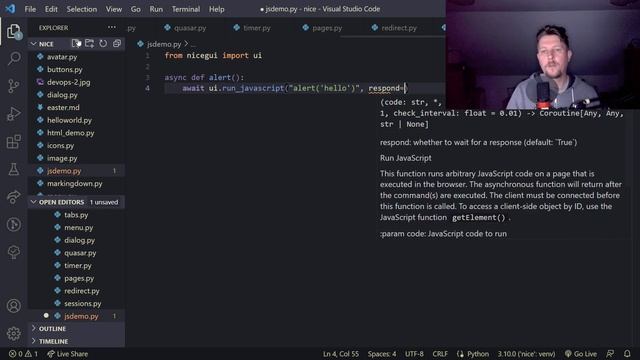The width and height of the screenshot is (640, 360).
Task: Collapse all folders in Explorer
Action: 117,43
